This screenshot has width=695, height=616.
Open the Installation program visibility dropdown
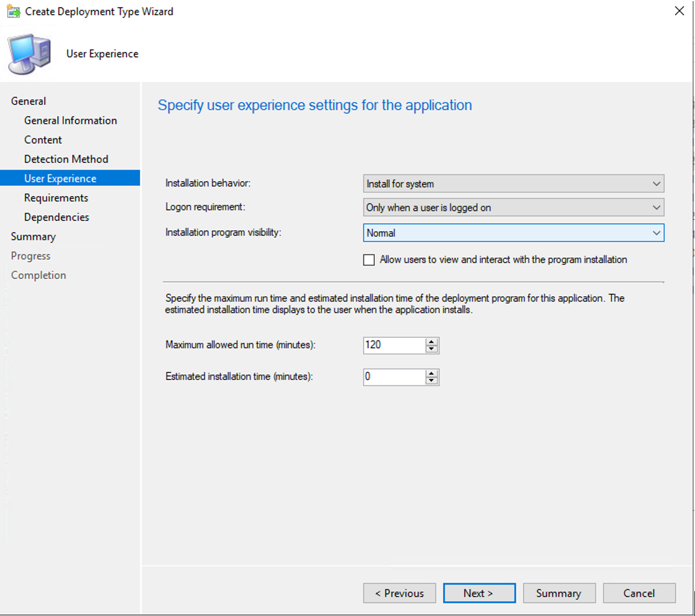click(514, 233)
